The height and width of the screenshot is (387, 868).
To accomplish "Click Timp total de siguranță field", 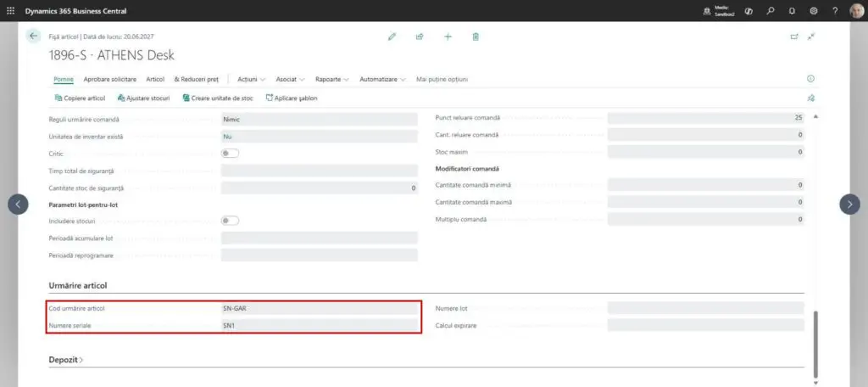I will click(320, 171).
